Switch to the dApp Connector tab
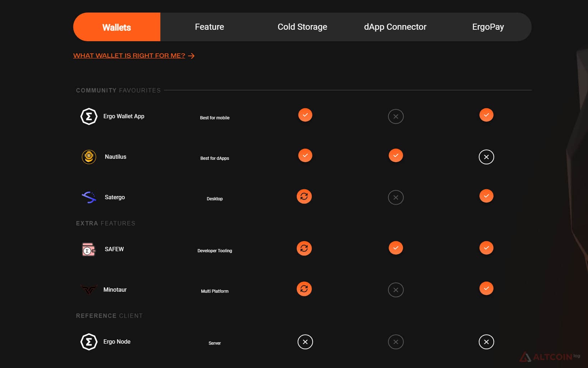This screenshot has height=368, width=588. click(x=395, y=27)
